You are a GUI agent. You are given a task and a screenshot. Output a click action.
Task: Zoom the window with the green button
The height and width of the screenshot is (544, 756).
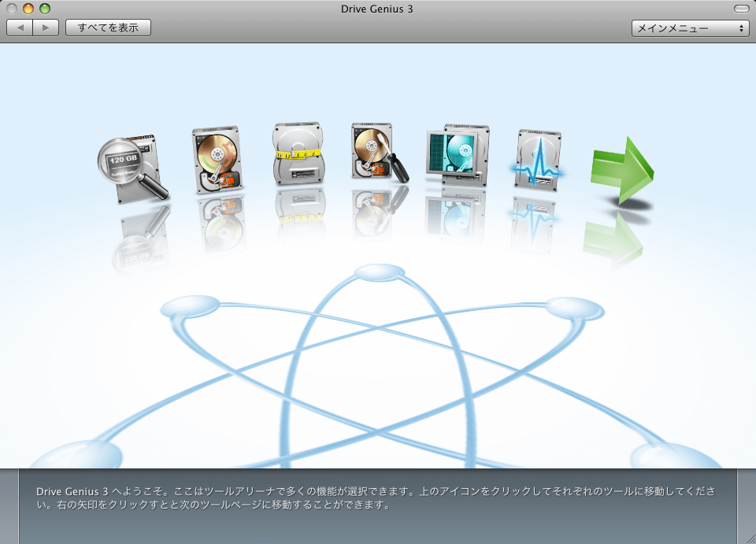[x=45, y=9]
